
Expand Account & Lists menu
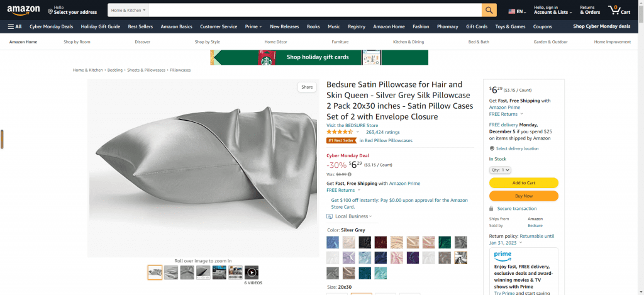click(x=553, y=11)
